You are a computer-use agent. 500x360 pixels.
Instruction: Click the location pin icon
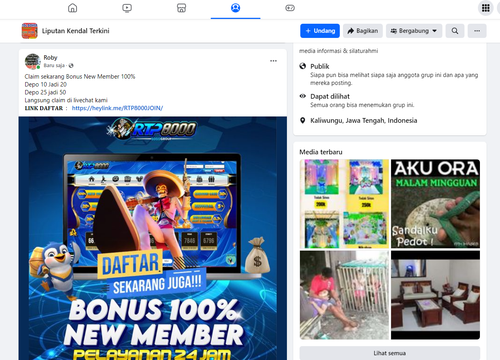pyautogui.click(x=303, y=120)
